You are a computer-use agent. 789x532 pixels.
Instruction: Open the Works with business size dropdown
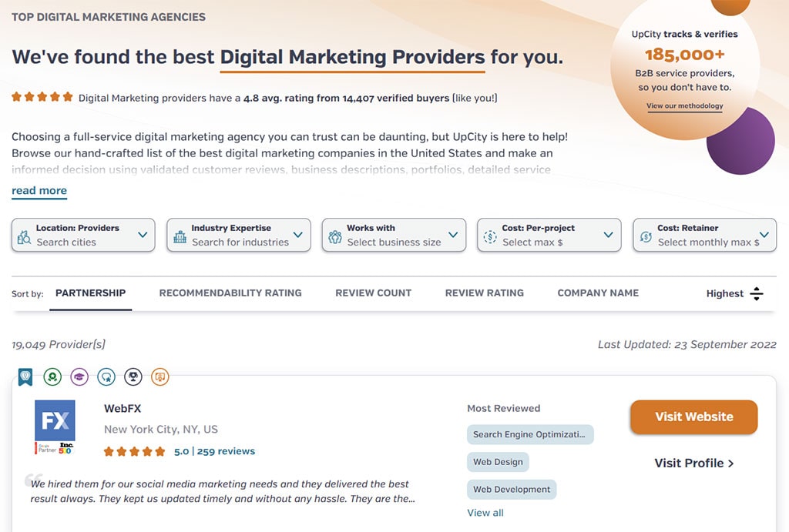click(394, 235)
